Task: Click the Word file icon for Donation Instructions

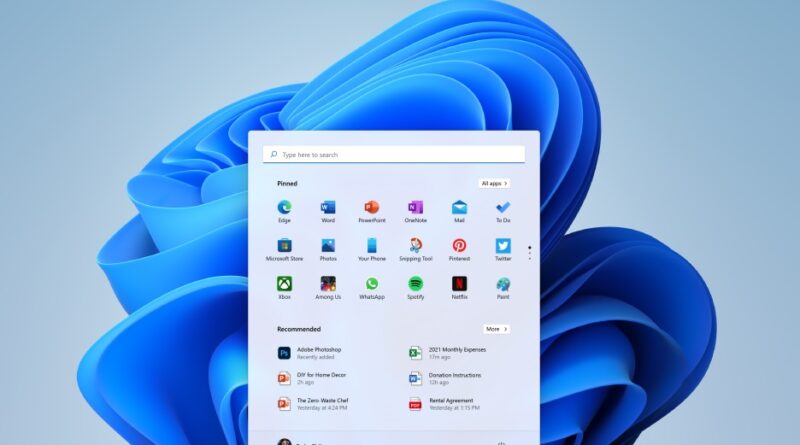Action: point(415,379)
